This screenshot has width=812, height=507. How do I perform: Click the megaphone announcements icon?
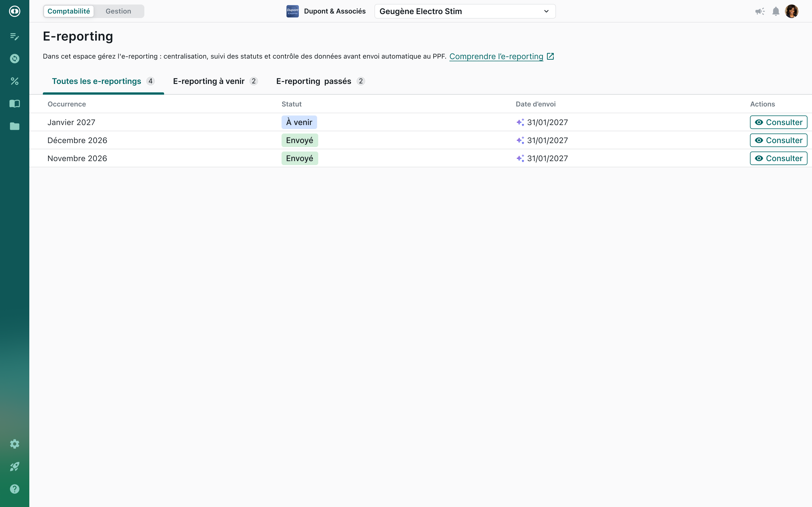pos(760,11)
